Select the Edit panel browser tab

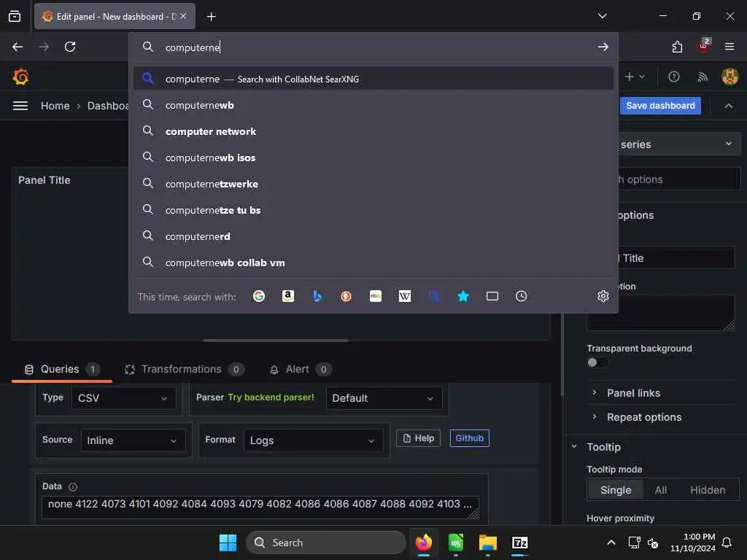coord(115,16)
